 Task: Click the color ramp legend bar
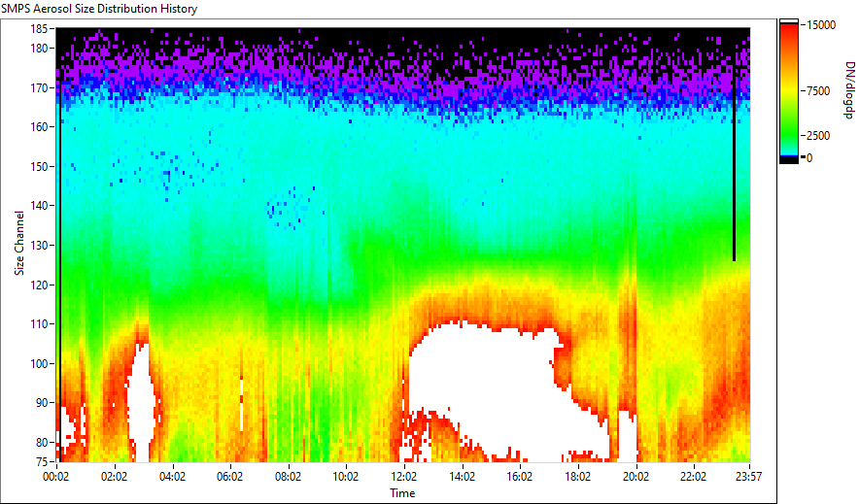789,91
